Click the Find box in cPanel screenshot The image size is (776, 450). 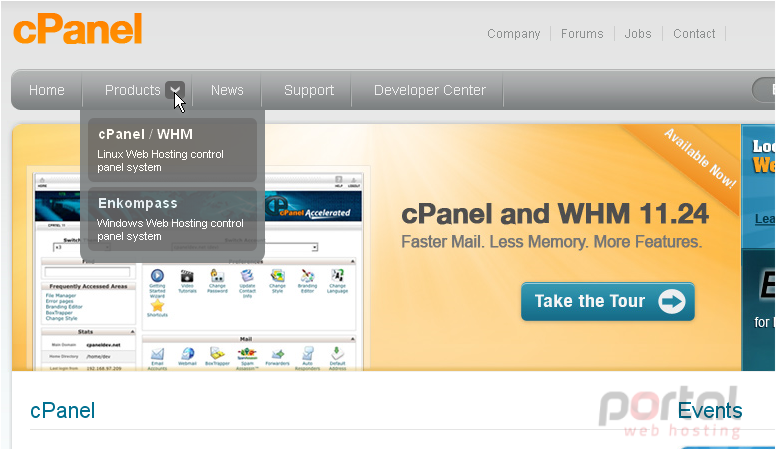(x=88, y=271)
